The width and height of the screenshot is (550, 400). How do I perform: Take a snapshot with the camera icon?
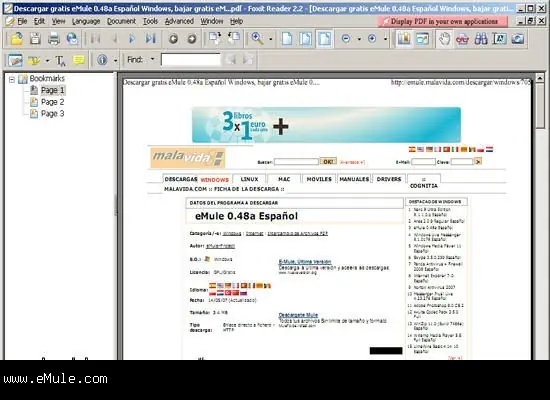point(518,39)
